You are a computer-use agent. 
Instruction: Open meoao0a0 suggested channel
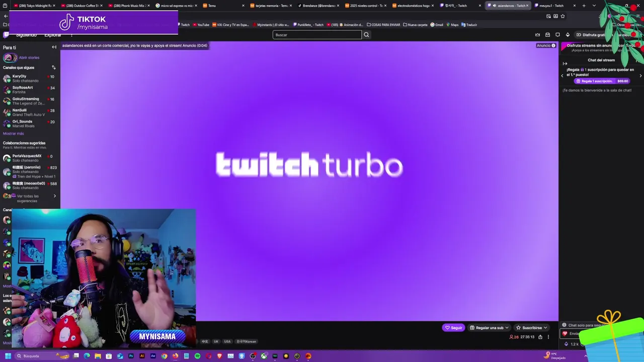tap(30, 186)
